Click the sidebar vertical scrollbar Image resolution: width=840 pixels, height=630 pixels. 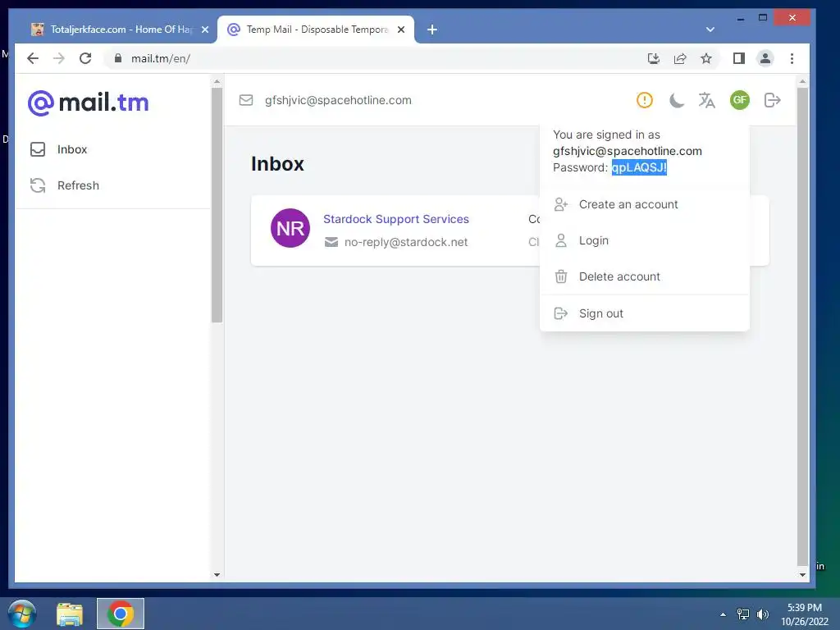[x=217, y=204]
